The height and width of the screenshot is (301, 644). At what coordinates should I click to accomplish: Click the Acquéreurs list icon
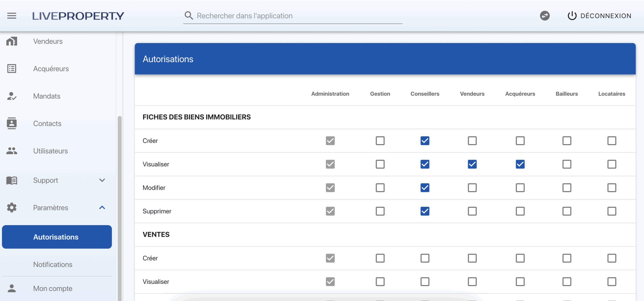pos(12,69)
